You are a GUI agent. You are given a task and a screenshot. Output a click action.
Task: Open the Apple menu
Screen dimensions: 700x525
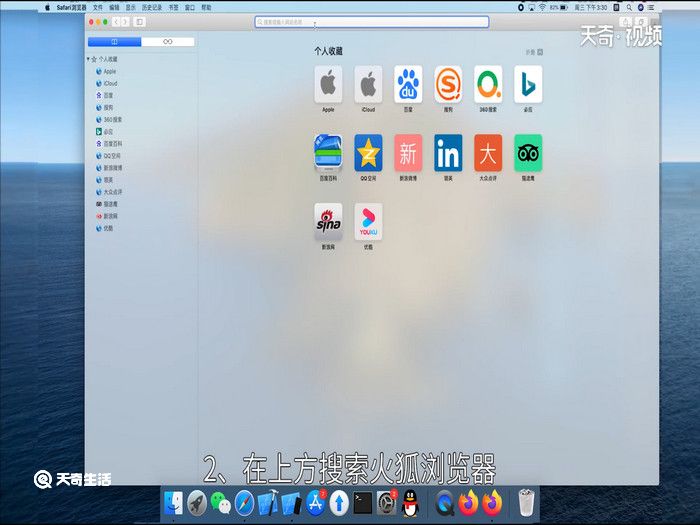pos(47,8)
